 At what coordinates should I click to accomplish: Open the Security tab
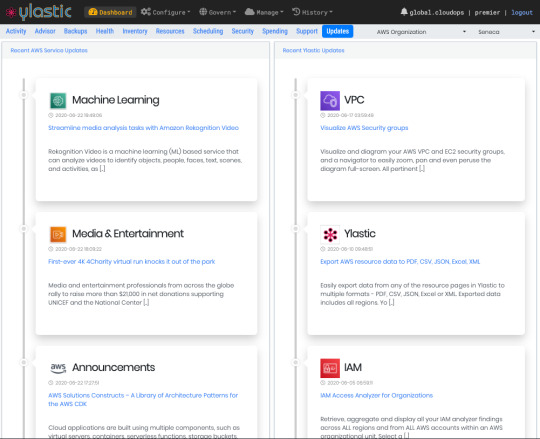pyautogui.click(x=242, y=31)
